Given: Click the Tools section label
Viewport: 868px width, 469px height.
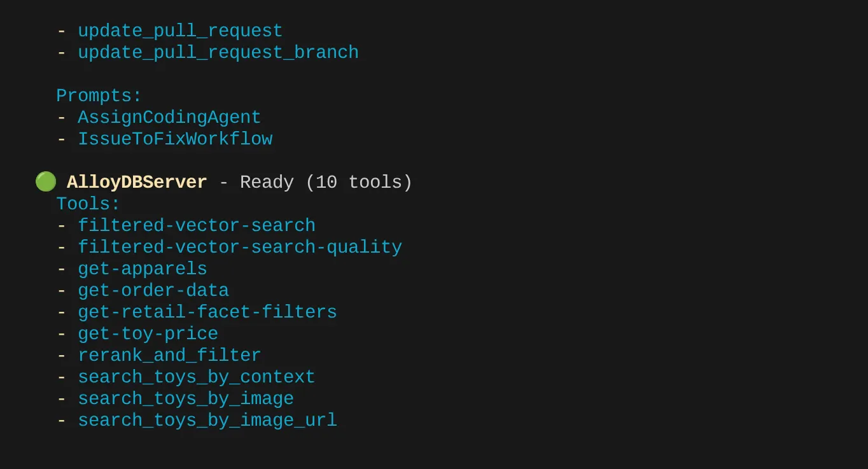Looking at the screenshot, I should (x=88, y=204).
